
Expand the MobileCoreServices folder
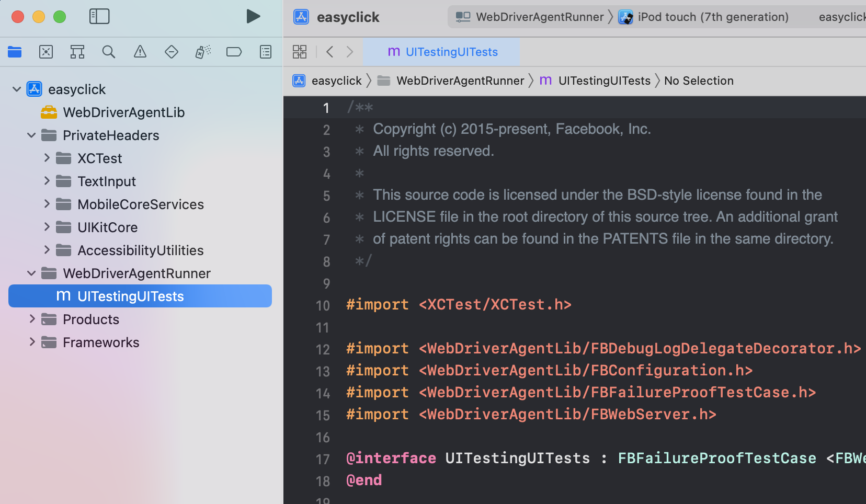coord(47,204)
